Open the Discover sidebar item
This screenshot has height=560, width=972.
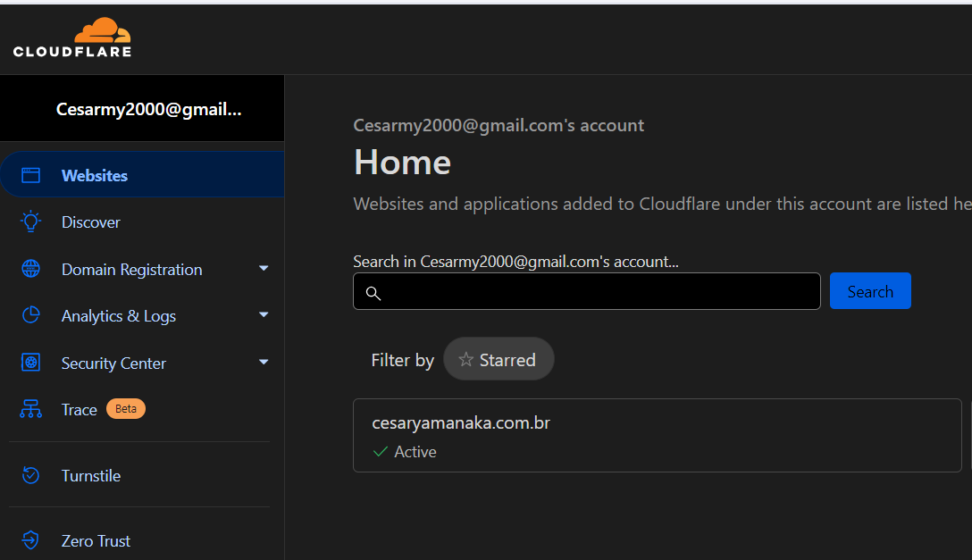tap(143, 221)
